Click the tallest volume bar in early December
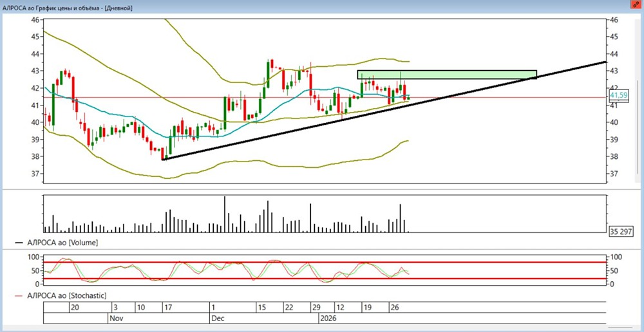The width and height of the screenshot is (644, 332). (x=225, y=214)
